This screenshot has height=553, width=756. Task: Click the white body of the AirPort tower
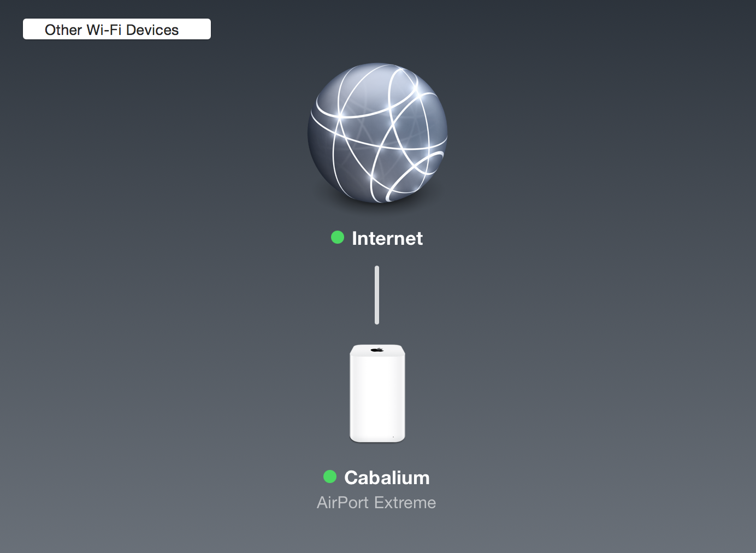coord(377,399)
